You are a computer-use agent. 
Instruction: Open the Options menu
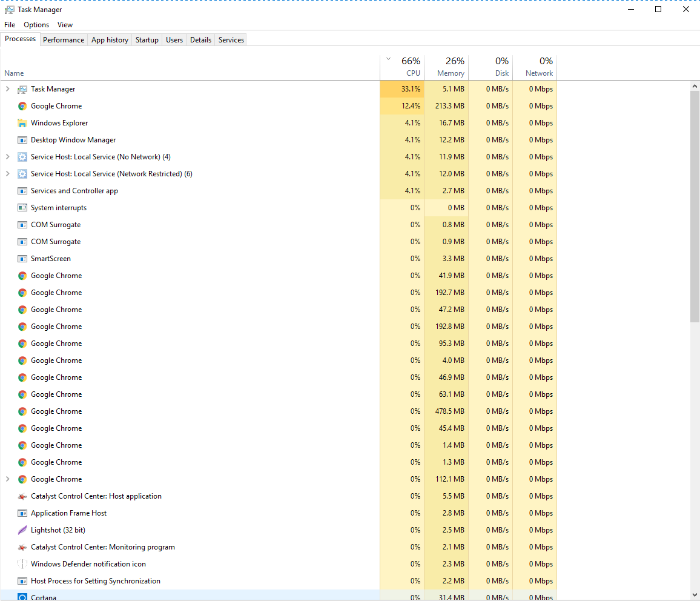point(36,25)
